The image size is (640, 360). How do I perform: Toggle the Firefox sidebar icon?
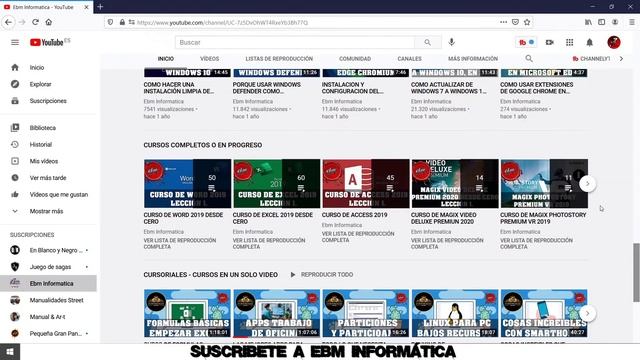click(x=602, y=22)
